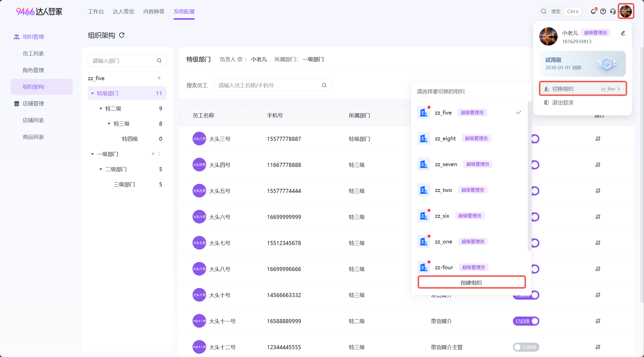
Task: Click the action icon for 大头七号
Action: point(598,243)
